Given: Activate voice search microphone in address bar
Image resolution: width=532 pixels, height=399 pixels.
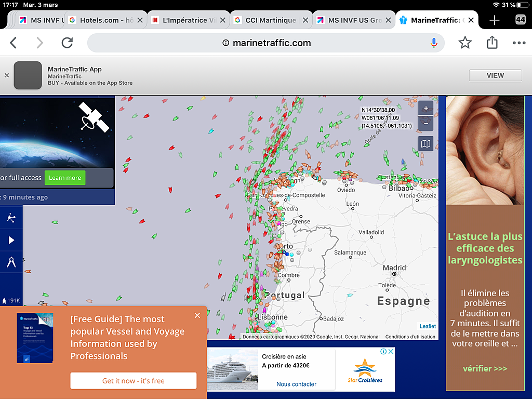Looking at the screenshot, I should tap(434, 43).
